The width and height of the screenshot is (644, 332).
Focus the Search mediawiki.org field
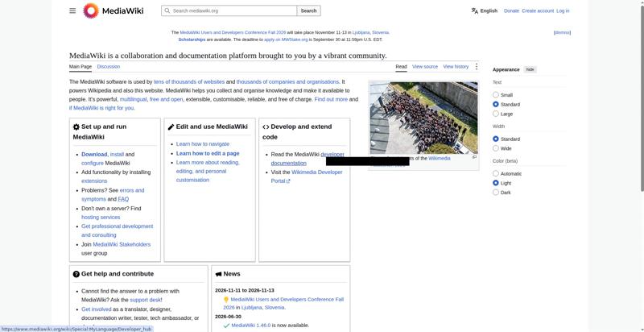tap(229, 10)
